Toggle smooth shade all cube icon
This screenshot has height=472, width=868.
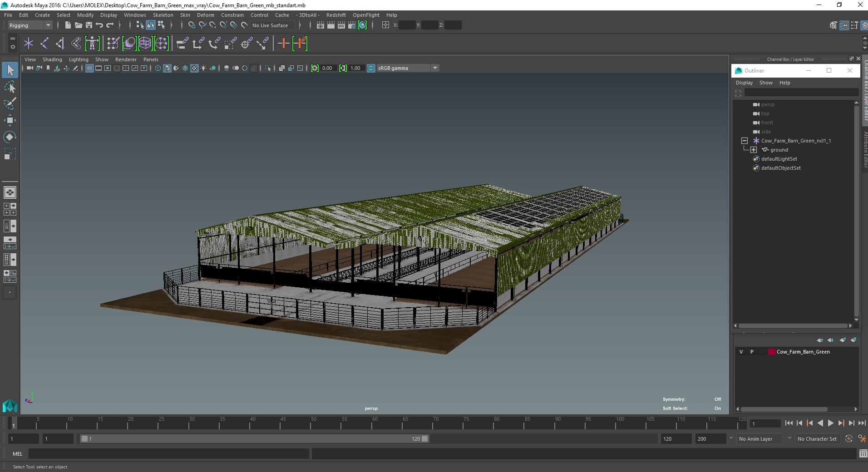(x=167, y=68)
